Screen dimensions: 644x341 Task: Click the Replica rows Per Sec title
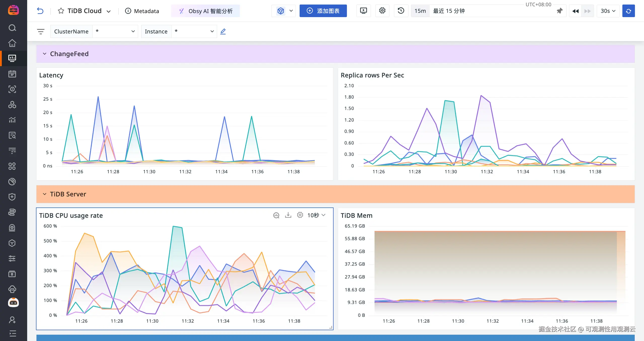[372, 75]
